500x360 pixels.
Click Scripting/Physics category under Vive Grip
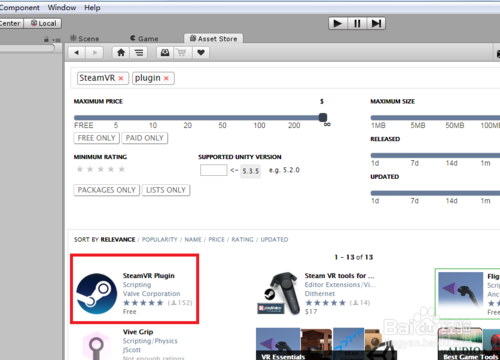coord(150,341)
